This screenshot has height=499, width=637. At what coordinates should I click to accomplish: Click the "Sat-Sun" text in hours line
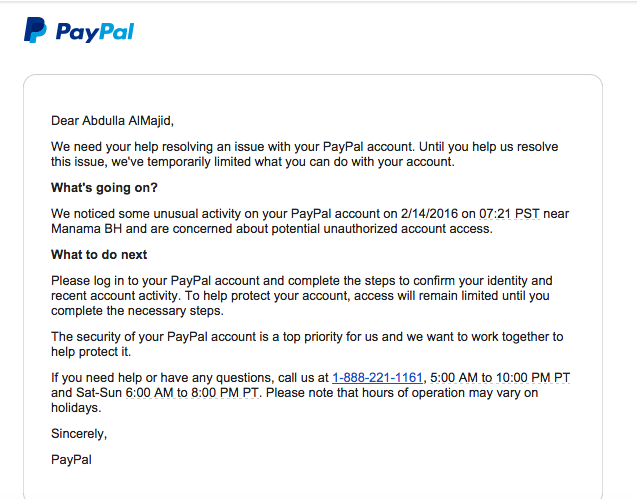coord(99,393)
